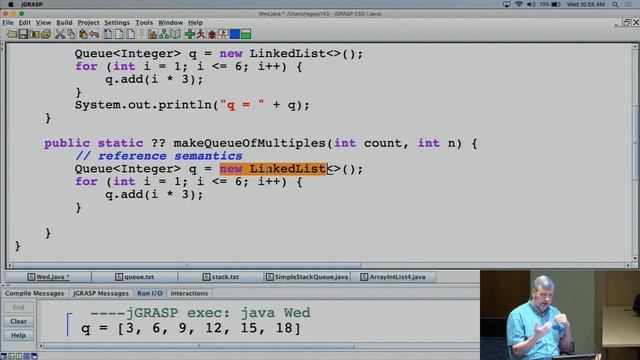
Task: Open the Window menu
Action: tap(170, 22)
